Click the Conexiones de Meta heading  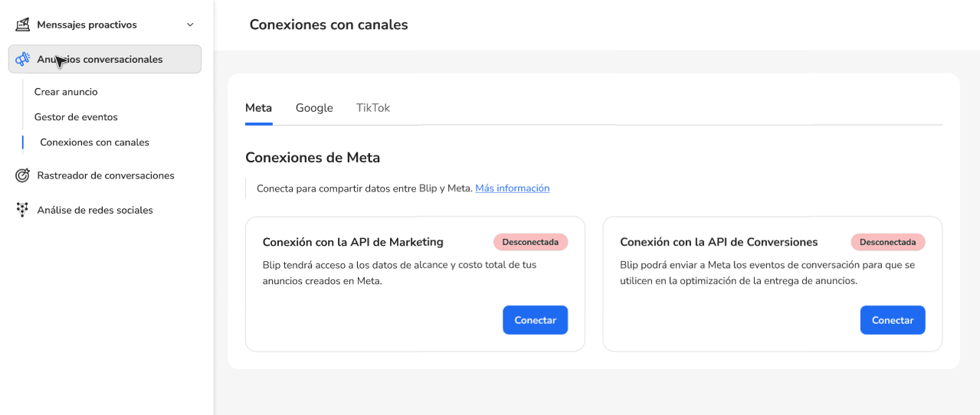click(x=313, y=158)
